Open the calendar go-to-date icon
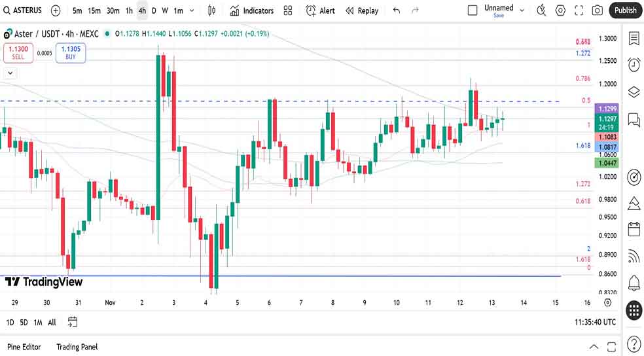 click(73, 322)
